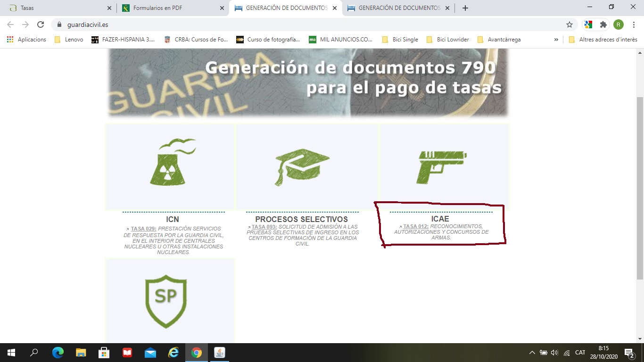Reload the page using the refresh button

tap(41, 25)
